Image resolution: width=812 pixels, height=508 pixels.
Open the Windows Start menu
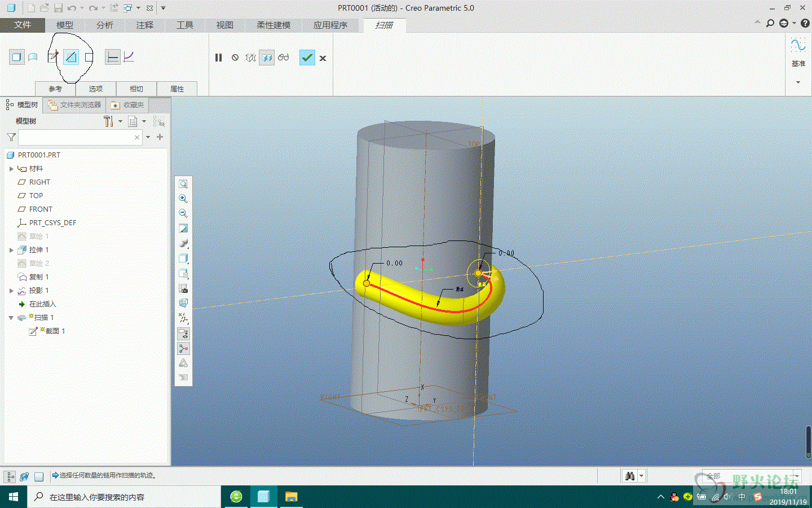[x=14, y=497]
